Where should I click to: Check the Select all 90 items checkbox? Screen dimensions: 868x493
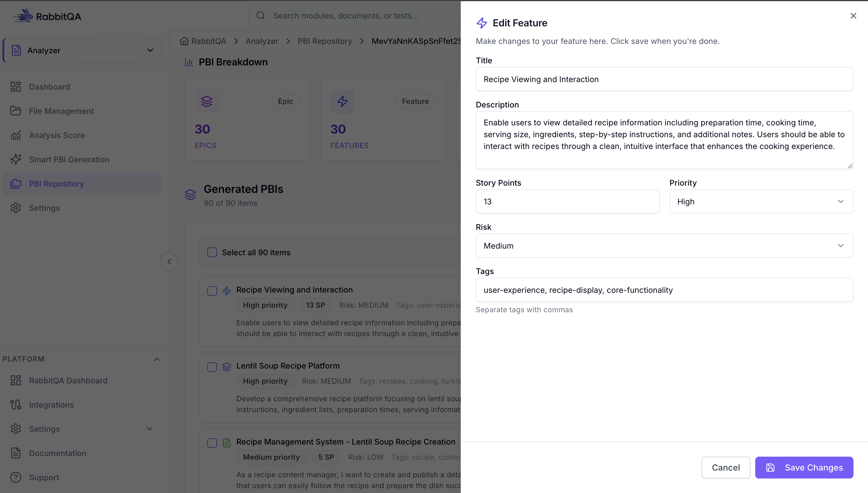point(212,252)
